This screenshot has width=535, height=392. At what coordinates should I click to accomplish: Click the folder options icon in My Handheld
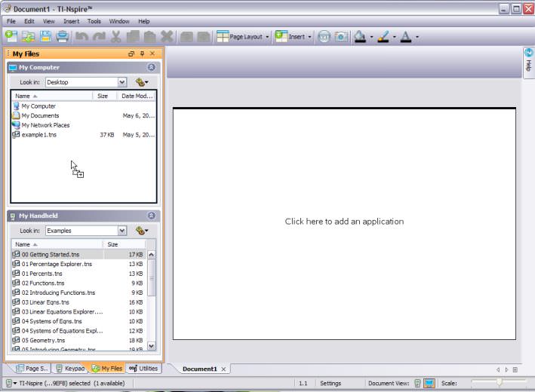coord(142,231)
